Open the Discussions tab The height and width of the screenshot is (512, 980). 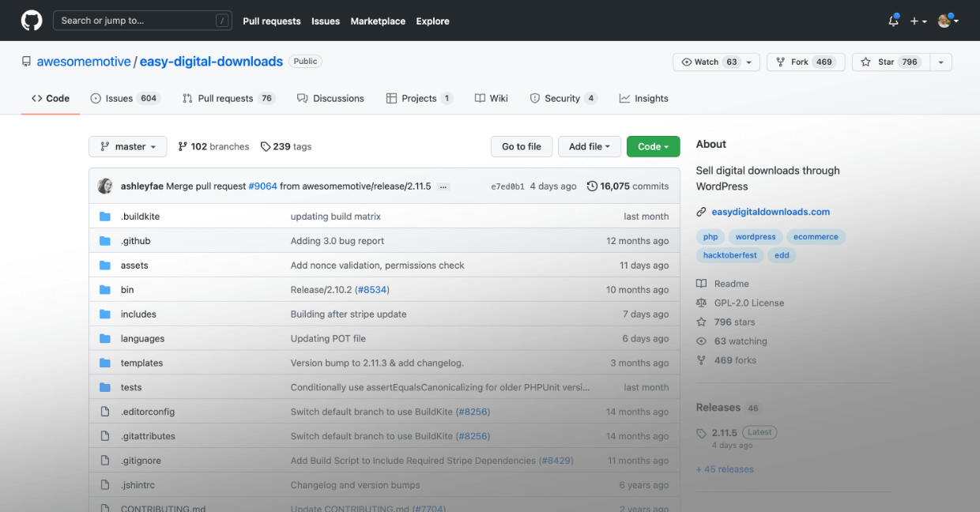click(x=330, y=99)
